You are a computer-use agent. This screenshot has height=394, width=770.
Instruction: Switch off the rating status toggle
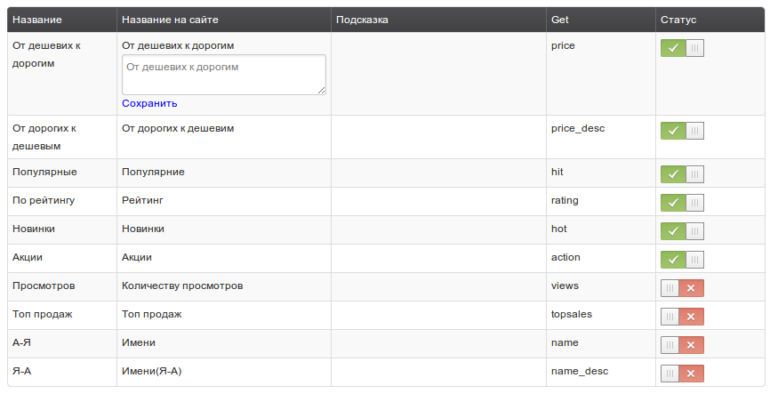click(x=682, y=202)
